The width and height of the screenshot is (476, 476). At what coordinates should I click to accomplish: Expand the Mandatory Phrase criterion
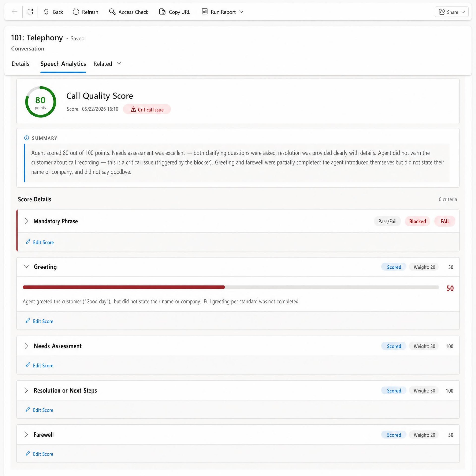pos(26,221)
